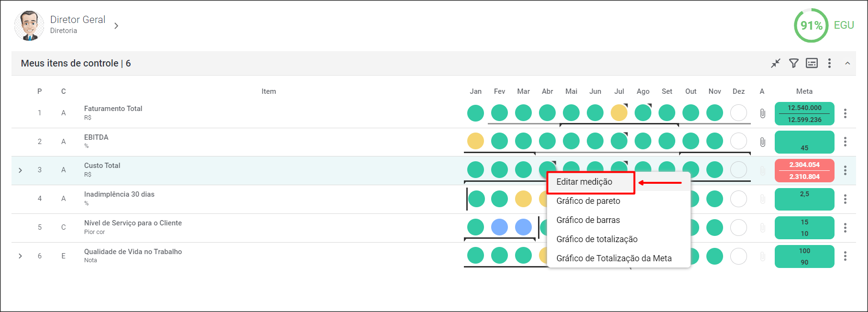Image resolution: width=868 pixels, height=312 pixels.
Task: Open three-dot menu for Faturamento Total row
Action: point(845,113)
